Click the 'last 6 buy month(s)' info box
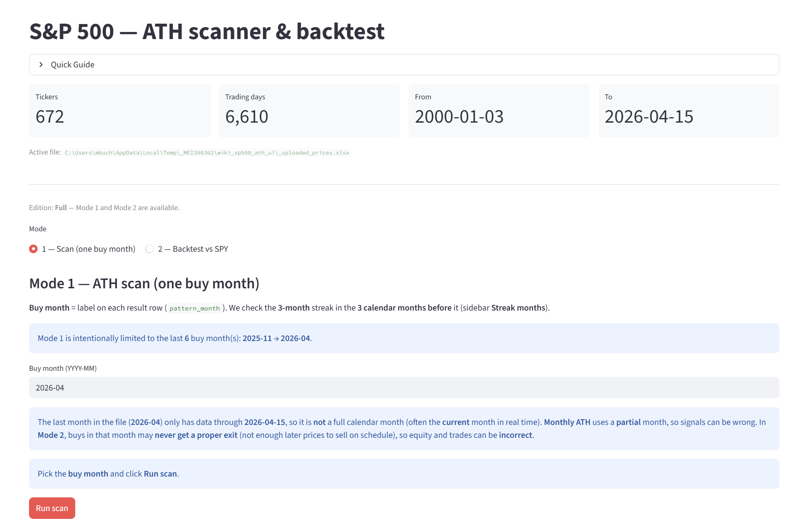Viewport: 812px width, 530px height. (x=404, y=338)
